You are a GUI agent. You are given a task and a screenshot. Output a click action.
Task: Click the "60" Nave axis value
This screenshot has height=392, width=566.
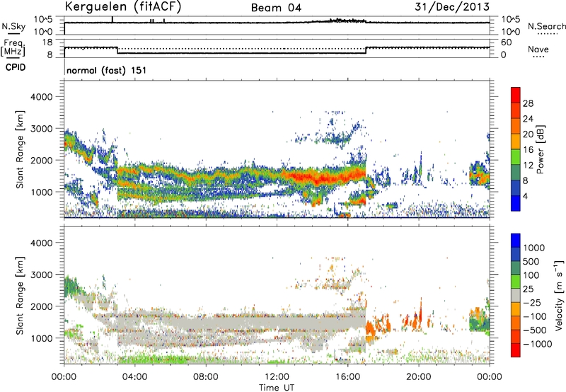point(506,42)
